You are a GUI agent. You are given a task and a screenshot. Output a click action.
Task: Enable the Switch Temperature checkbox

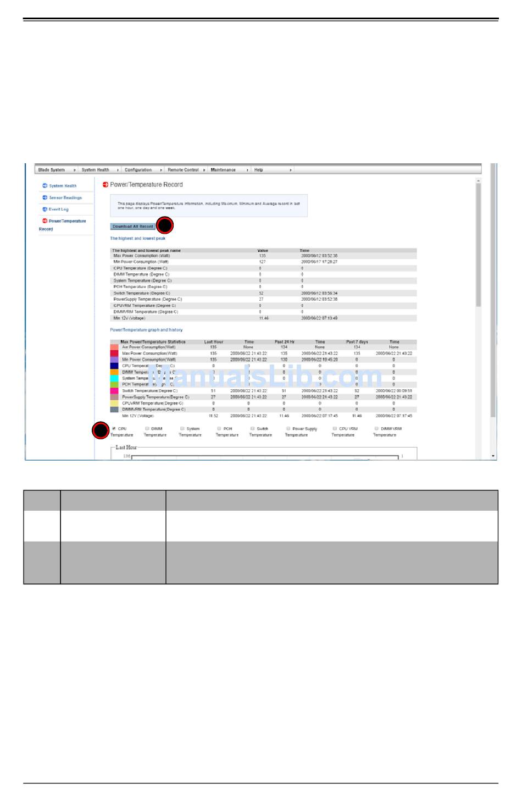[252, 428]
